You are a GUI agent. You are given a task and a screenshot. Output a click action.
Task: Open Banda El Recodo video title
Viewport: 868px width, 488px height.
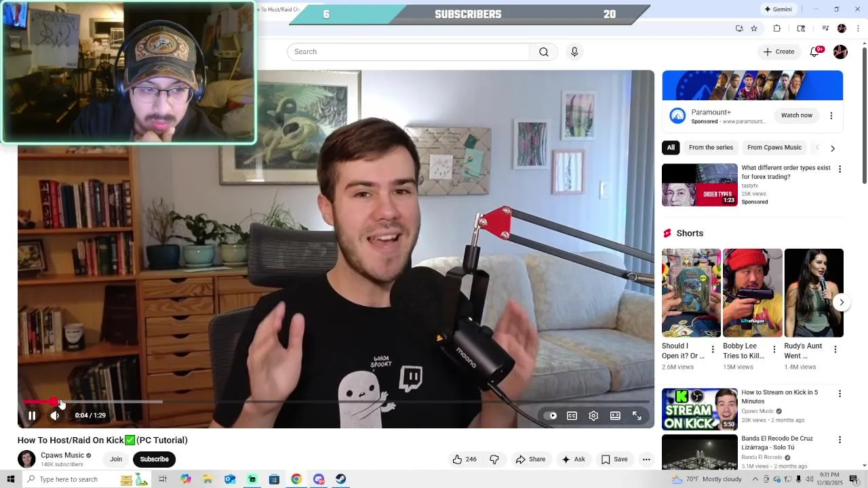[x=777, y=443]
